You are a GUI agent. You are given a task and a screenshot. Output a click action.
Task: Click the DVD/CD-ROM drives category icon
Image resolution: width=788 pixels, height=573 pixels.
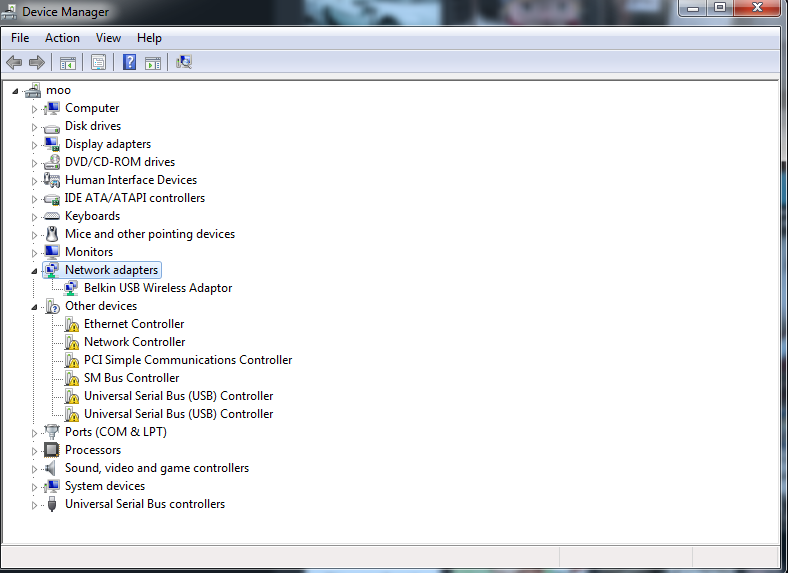[52, 162]
